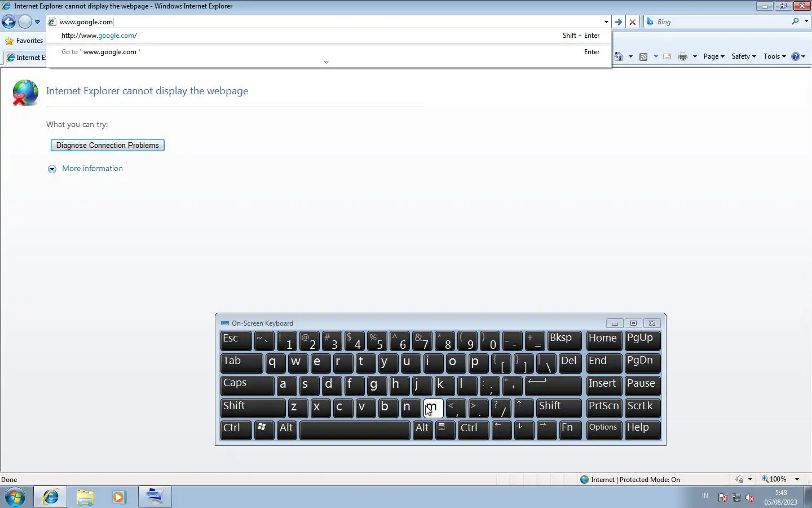
Task: Click the blue Help question mark icon
Action: [796, 56]
